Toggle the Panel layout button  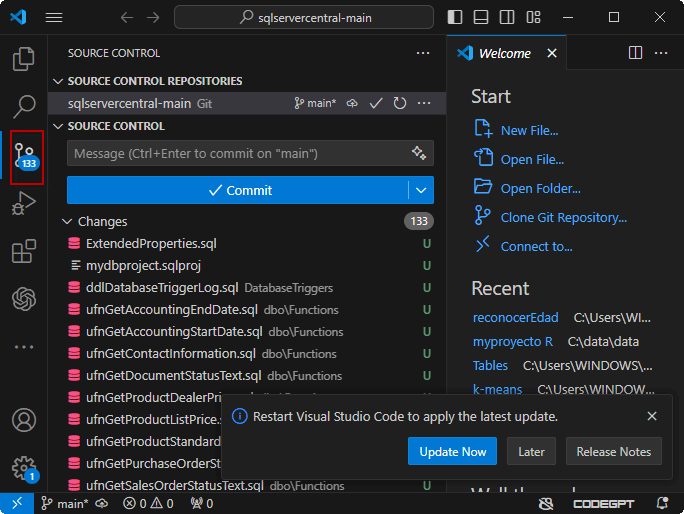481,18
